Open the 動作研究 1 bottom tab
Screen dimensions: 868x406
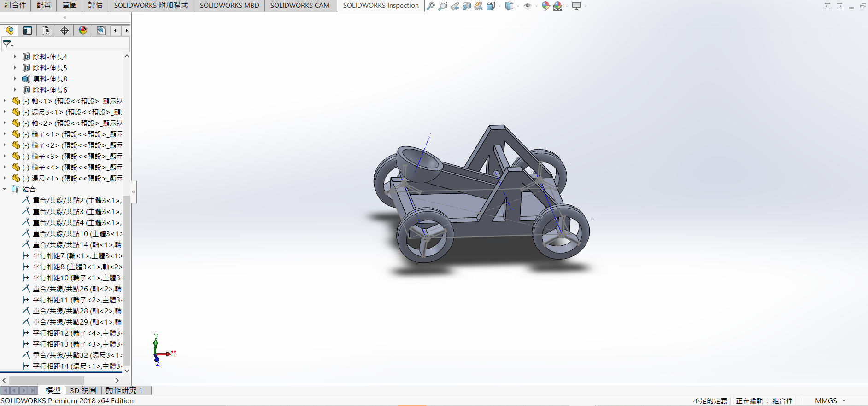tap(124, 390)
